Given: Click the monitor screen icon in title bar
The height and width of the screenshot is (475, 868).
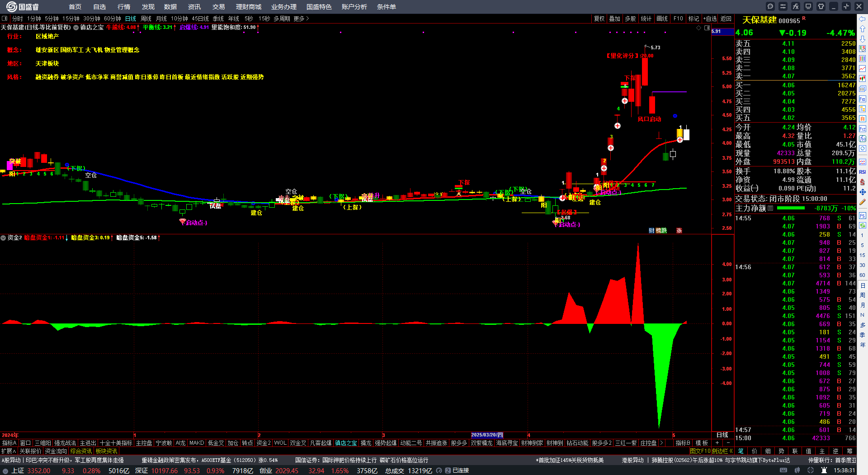Looking at the screenshot, I should coord(808,6).
